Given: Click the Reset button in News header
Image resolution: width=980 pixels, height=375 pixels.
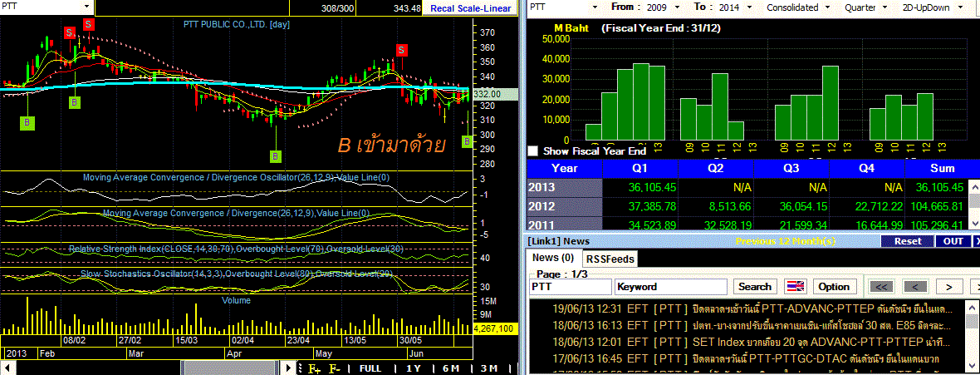Looking at the screenshot, I should tap(908, 241).
